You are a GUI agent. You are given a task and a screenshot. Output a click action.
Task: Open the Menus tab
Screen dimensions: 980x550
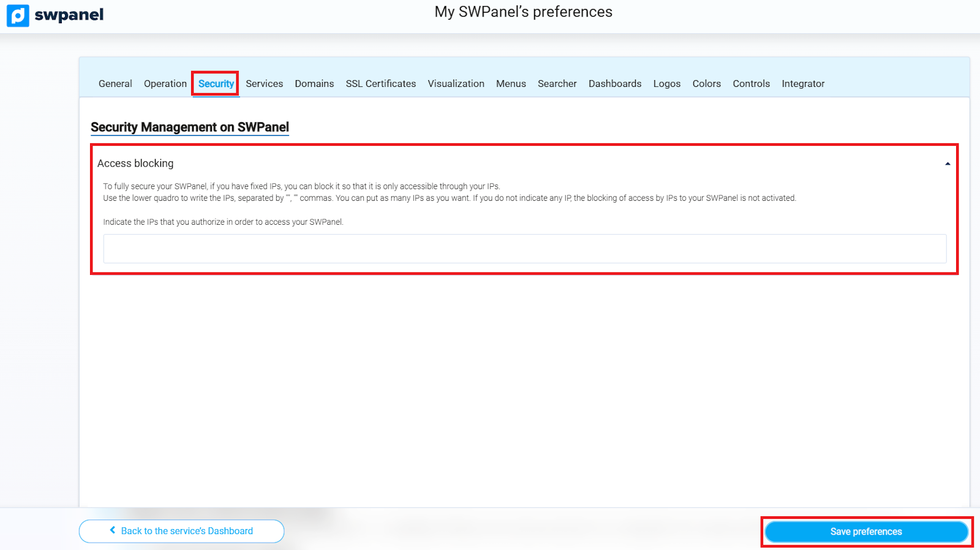(511, 84)
